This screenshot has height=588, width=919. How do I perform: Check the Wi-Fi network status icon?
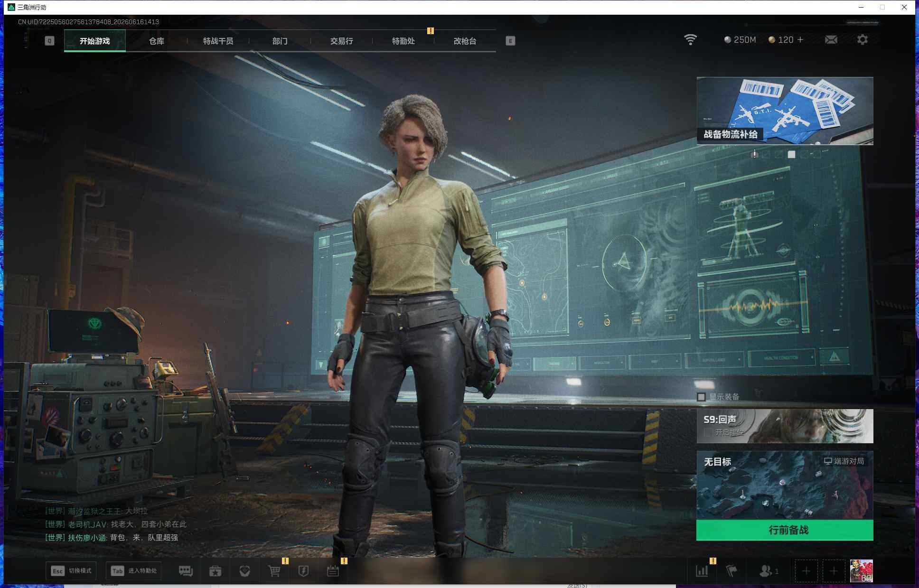tap(691, 39)
